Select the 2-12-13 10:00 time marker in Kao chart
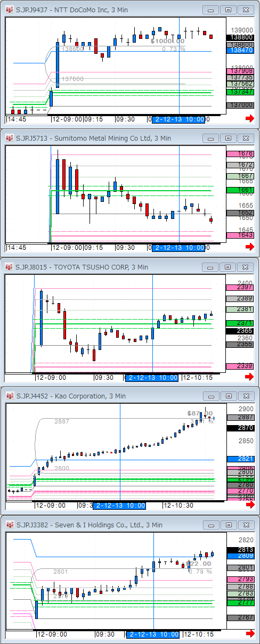Screen dimensions: 260x644 click(x=119, y=505)
